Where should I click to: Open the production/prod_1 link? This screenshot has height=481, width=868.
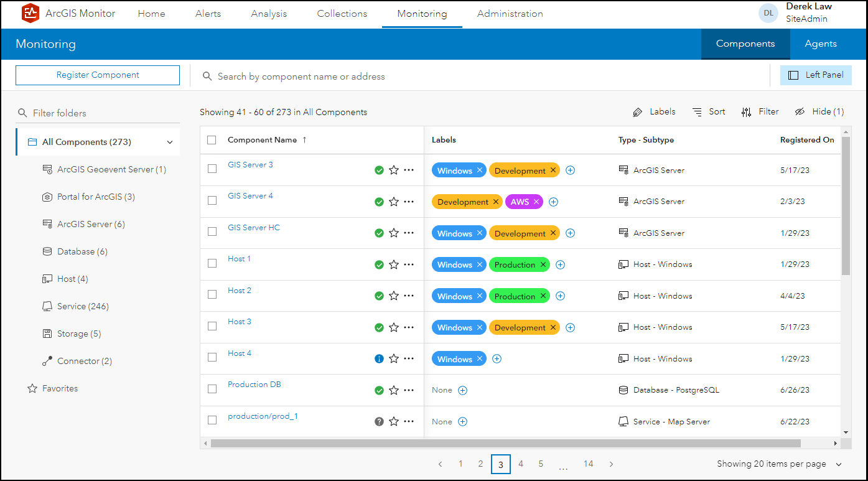263,416
